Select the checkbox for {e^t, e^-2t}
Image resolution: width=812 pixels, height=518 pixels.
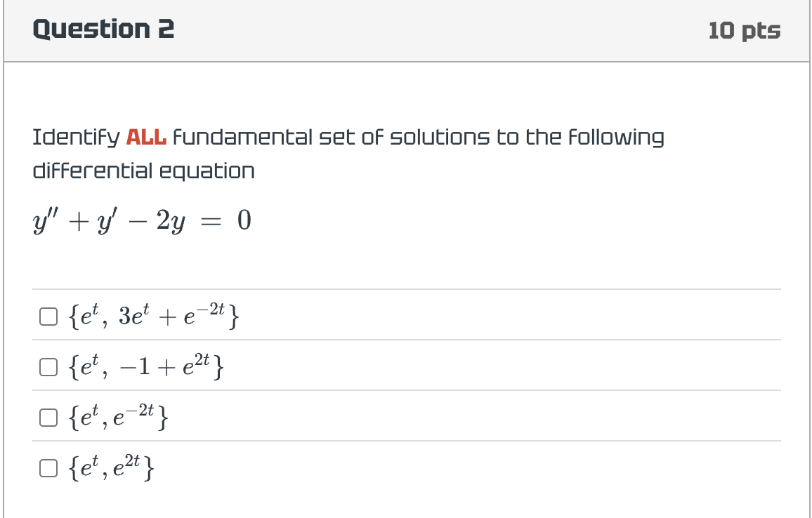click(49, 418)
